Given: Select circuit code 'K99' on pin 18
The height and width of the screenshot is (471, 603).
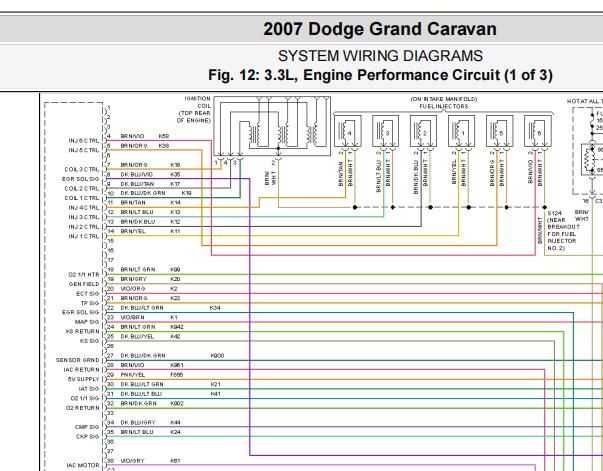Looking at the screenshot, I should pyautogui.click(x=175, y=270).
